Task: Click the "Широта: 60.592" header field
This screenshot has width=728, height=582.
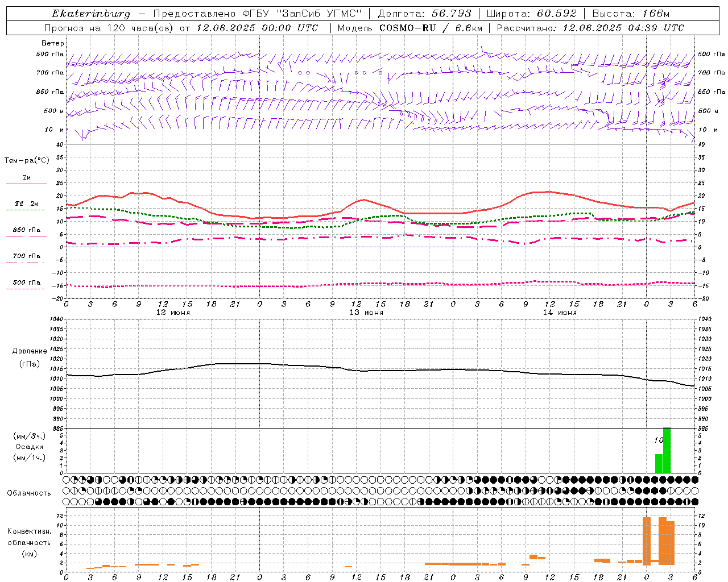Action: pyautogui.click(x=531, y=14)
